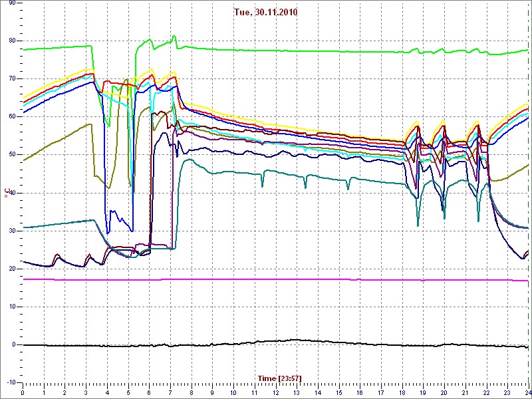Click the -10 label on temperature axis
The image size is (532, 399).
pos(11,382)
